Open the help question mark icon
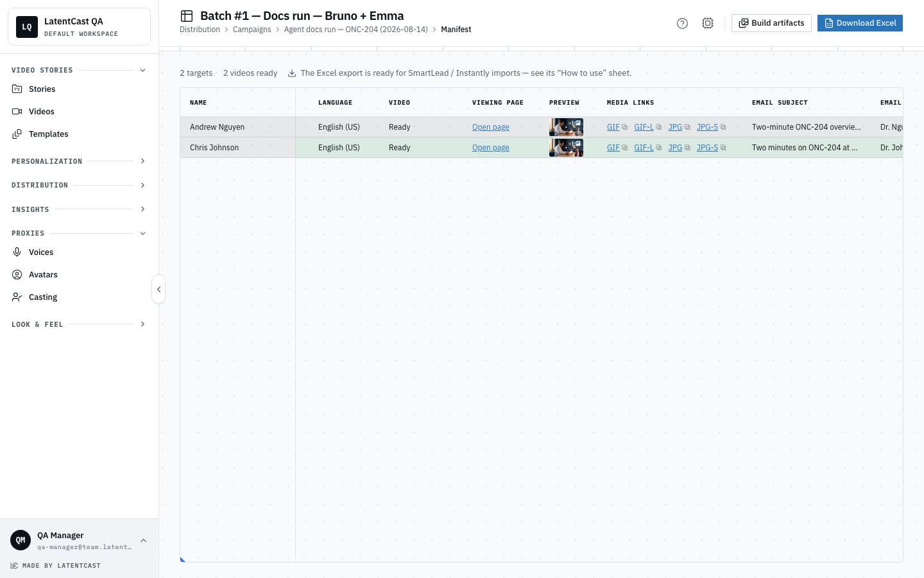Image resolution: width=924 pixels, height=578 pixels. point(682,23)
